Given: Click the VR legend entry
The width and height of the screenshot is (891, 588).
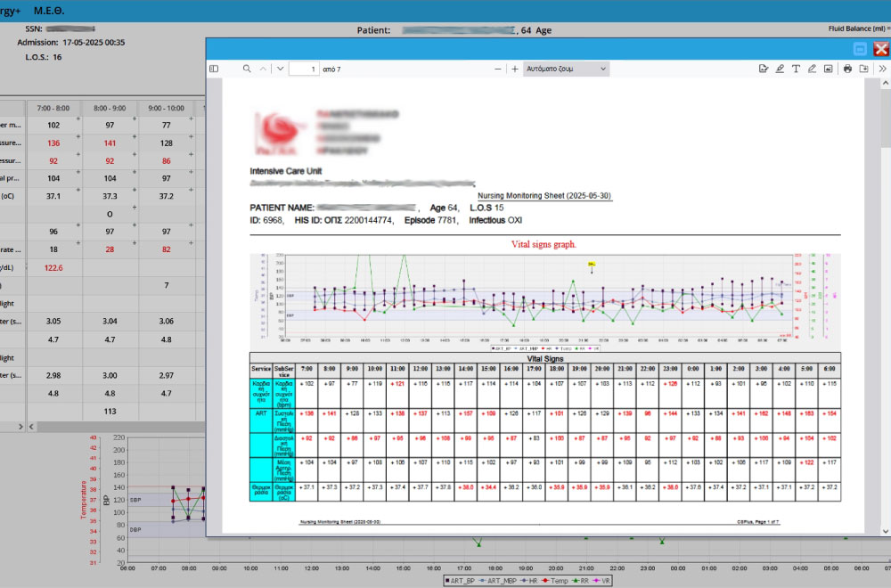Looking at the screenshot, I should (x=601, y=581).
